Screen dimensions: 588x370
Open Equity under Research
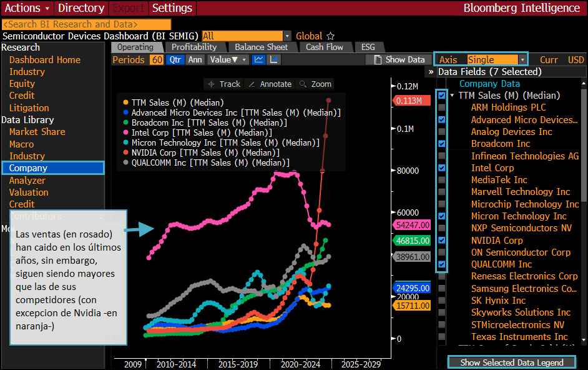click(x=22, y=83)
